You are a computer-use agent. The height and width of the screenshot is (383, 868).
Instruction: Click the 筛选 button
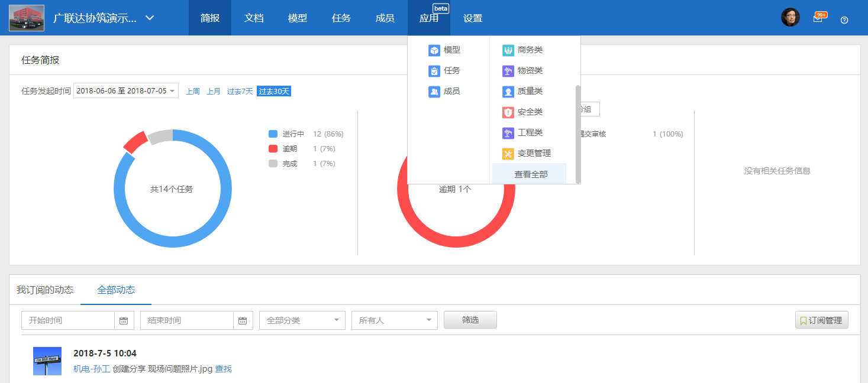point(470,319)
